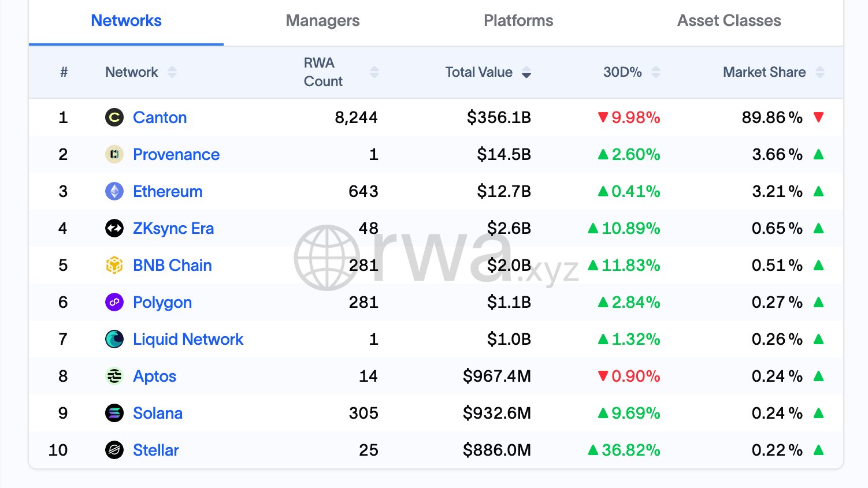Click the Provenance network logo icon

114,155
